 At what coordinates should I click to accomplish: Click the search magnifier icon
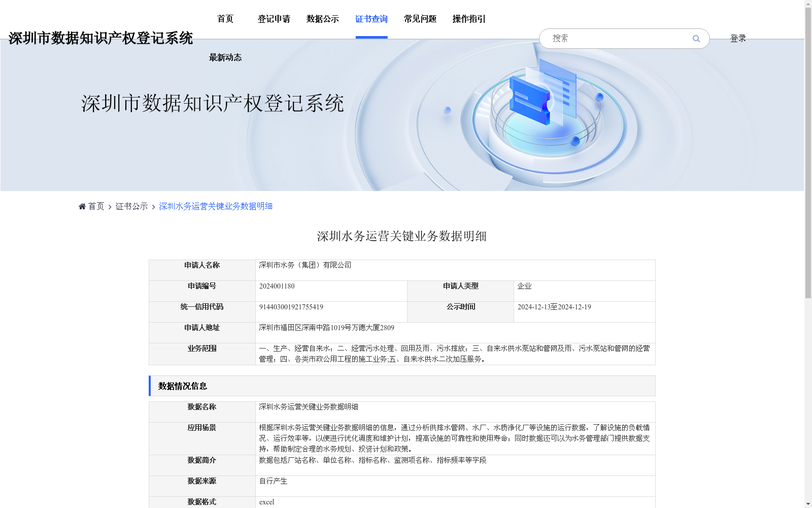coord(696,39)
